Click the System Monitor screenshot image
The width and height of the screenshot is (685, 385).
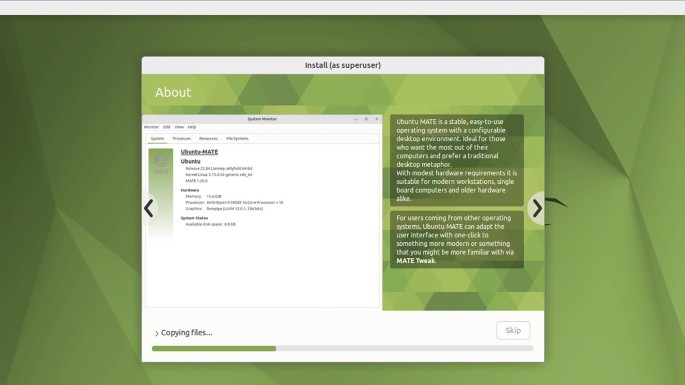(x=262, y=212)
